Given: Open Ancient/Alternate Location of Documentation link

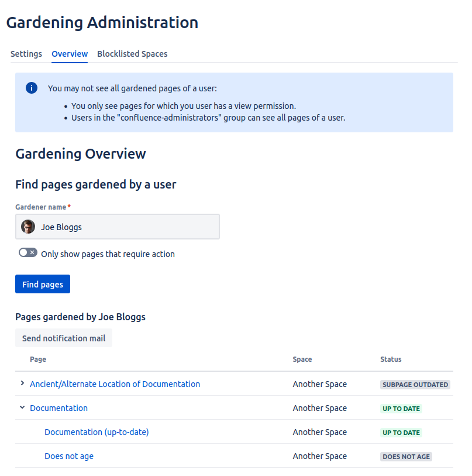Looking at the screenshot, I should coord(115,384).
